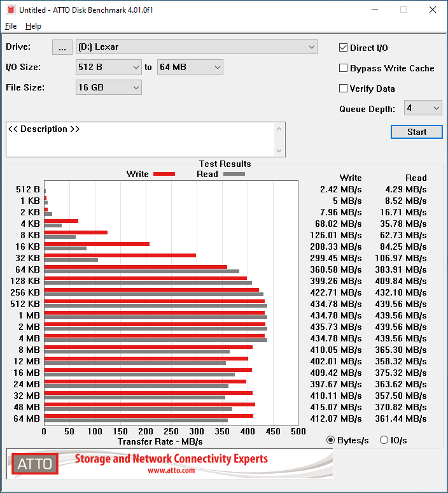Viewport: 448px width, 493px height.
Task: Click the read value 365.30 MB/s
Action: [x=401, y=350]
